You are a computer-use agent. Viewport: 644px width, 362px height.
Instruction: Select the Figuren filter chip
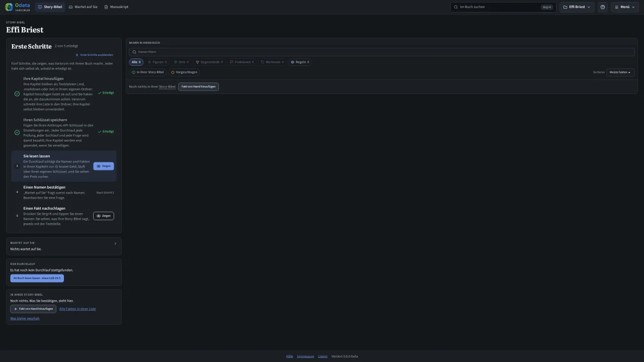[x=157, y=62]
